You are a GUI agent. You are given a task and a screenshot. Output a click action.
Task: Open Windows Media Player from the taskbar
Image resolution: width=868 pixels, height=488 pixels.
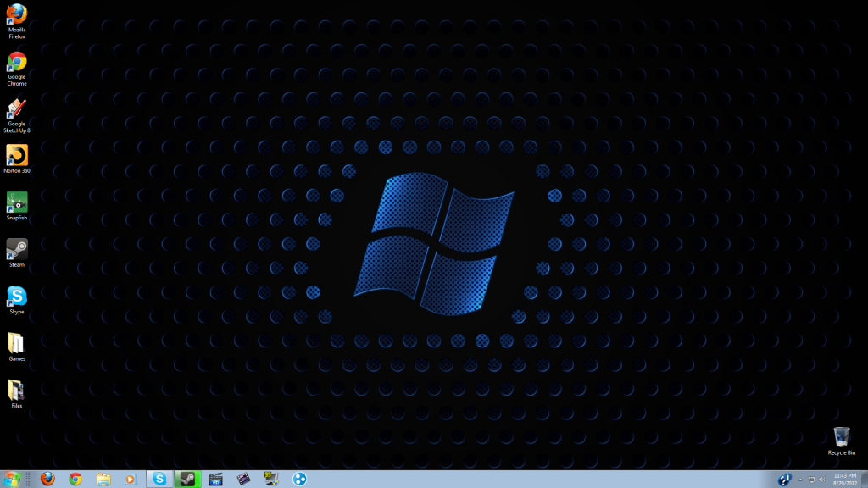(131, 480)
